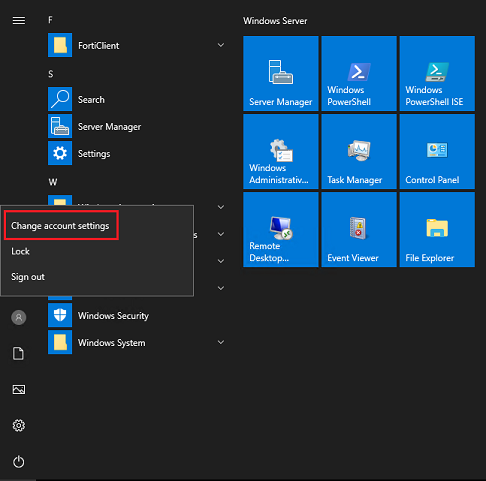Open the Windows Security shield icon

click(60, 315)
